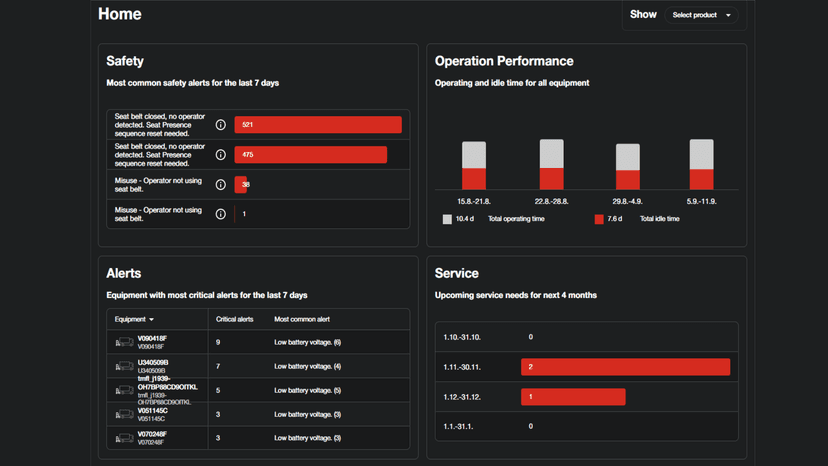Click forklift icon for V090418F
828x466 pixels.
[124, 342]
